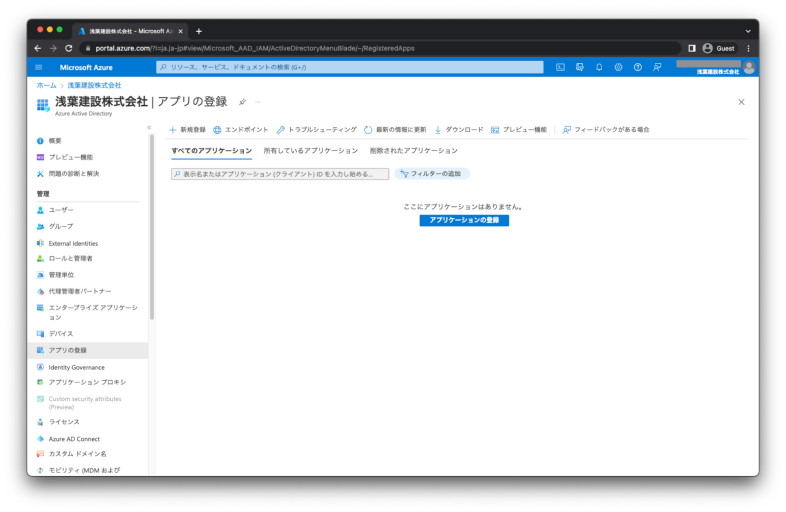786x512 pixels.
Task: Open ユーザー in the sidebar
Action: [x=55, y=210]
